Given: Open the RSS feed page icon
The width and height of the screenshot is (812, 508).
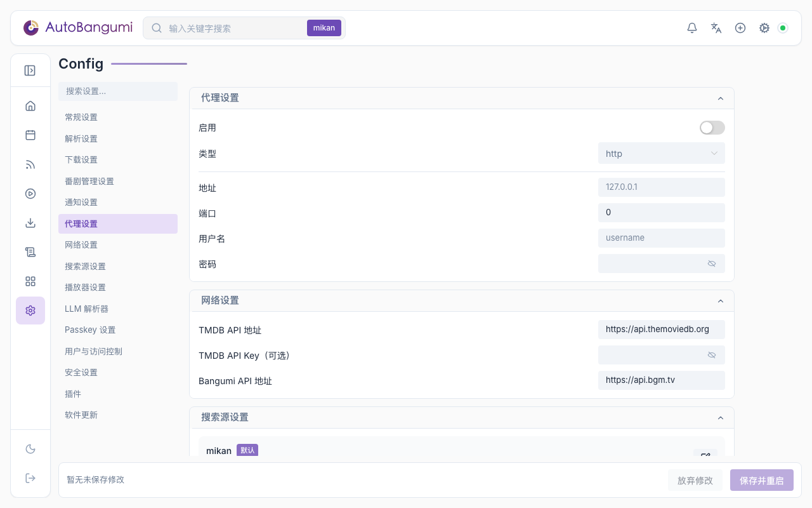Looking at the screenshot, I should pyautogui.click(x=30, y=164).
